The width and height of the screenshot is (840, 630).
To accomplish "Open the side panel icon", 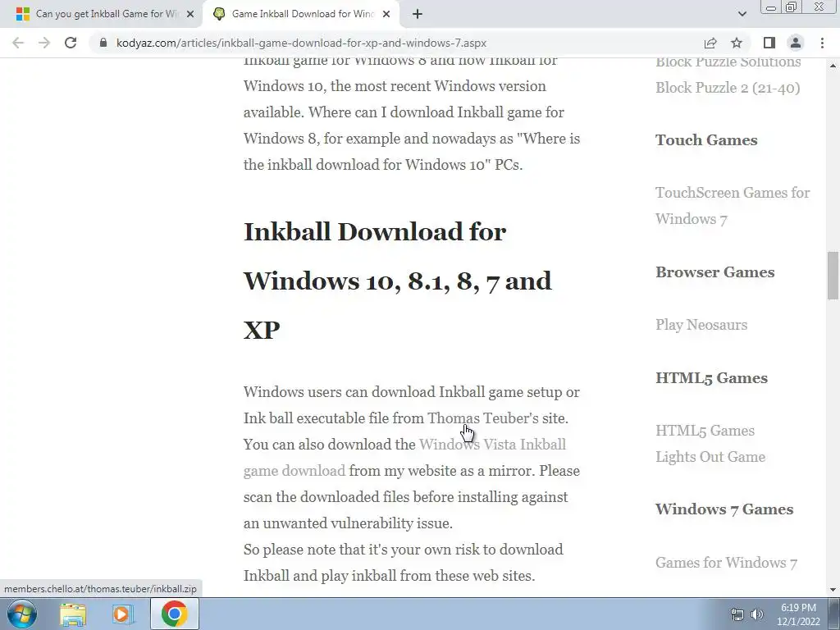I will click(769, 43).
